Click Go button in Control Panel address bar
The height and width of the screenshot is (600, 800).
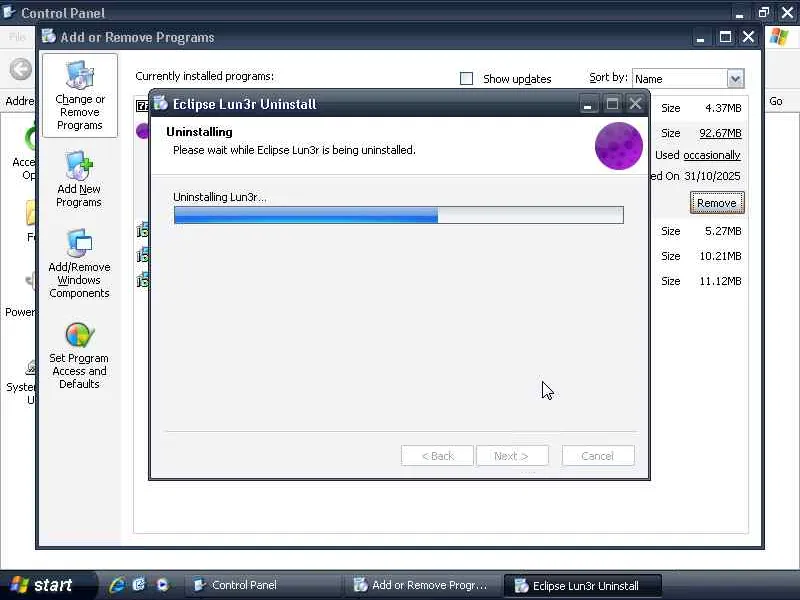[776, 102]
